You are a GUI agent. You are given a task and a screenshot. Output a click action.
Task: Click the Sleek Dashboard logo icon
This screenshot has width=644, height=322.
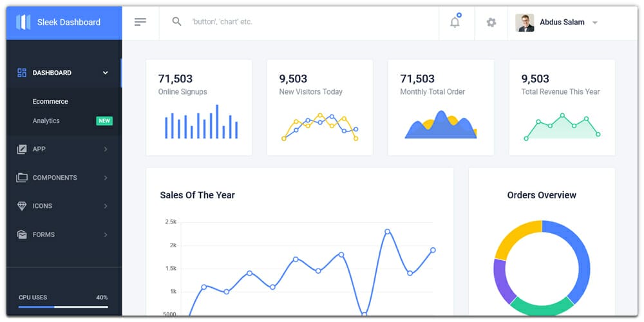point(23,23)
